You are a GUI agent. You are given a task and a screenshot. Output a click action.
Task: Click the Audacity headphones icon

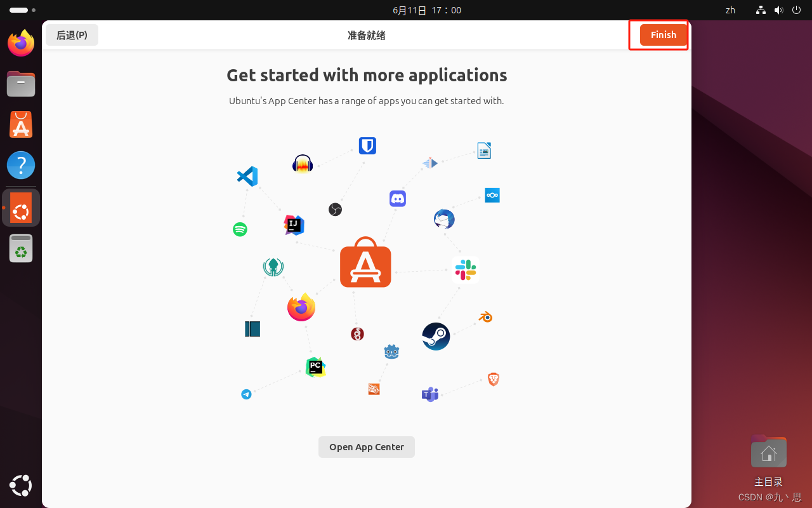[303, 164]
